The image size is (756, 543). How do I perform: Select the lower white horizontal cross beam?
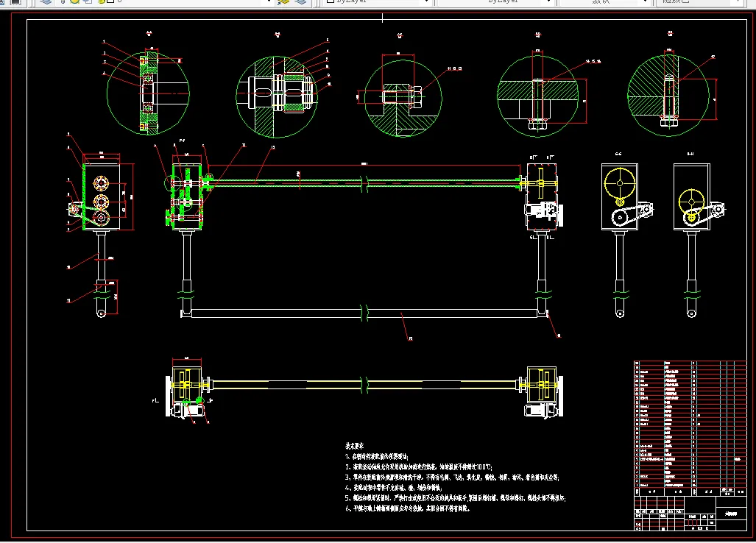(364, 313)
